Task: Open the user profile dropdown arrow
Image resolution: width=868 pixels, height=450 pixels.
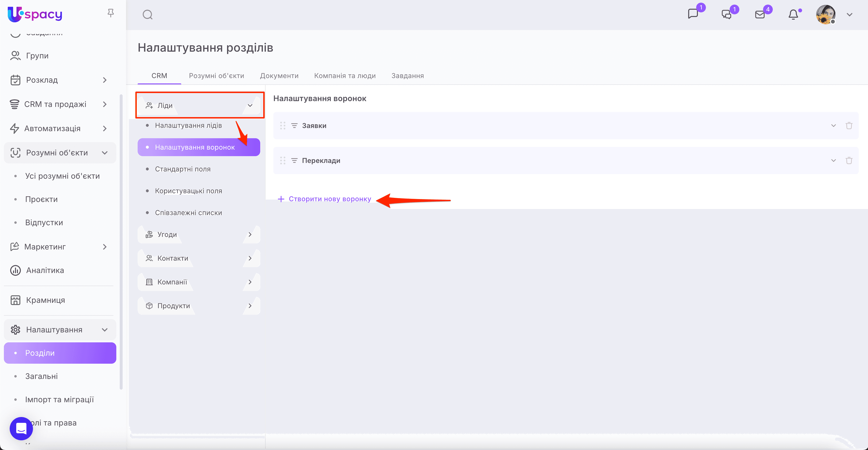Action: coord(850,15)
